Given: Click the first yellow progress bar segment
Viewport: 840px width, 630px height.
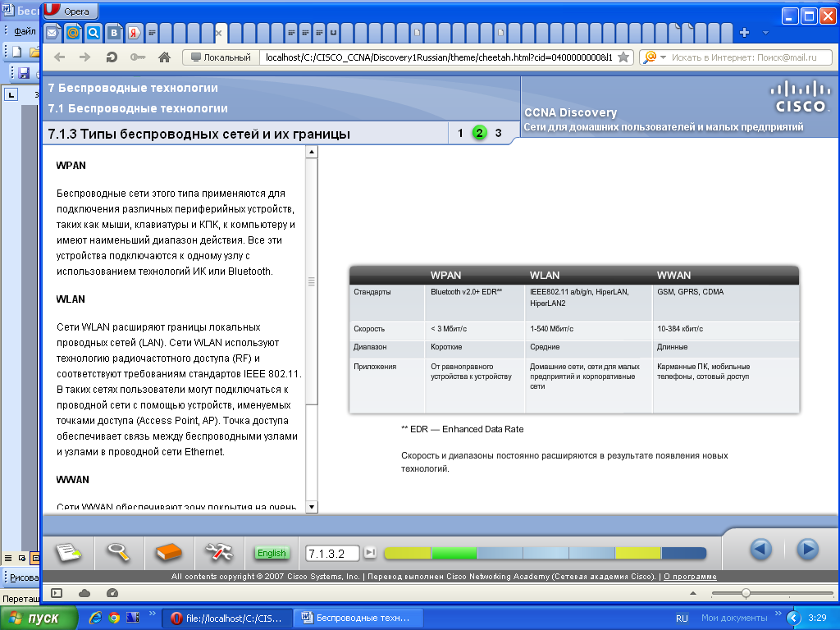Looking at the screenshot, I should (408, 554).
